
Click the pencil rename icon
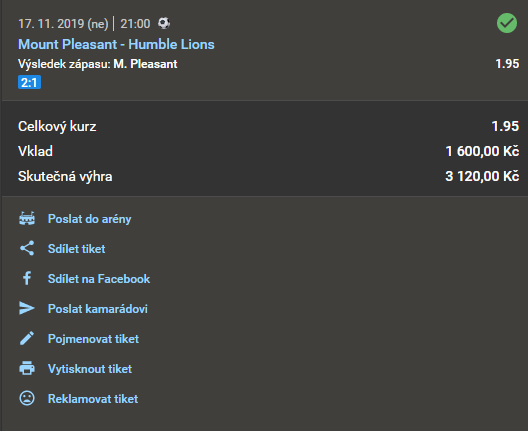coord(27,338)
